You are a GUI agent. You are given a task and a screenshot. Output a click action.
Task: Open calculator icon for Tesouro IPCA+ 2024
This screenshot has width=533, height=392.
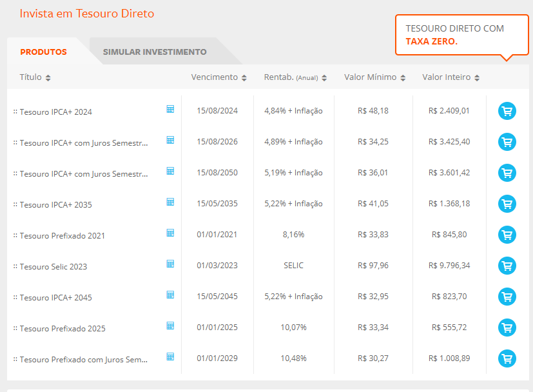170,109
